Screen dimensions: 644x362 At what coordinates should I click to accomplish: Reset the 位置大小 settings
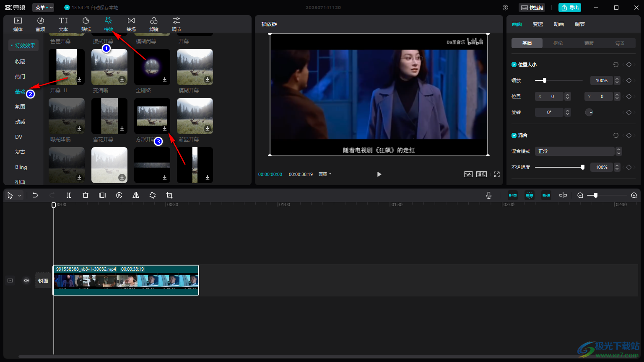[x=616, y=65]
